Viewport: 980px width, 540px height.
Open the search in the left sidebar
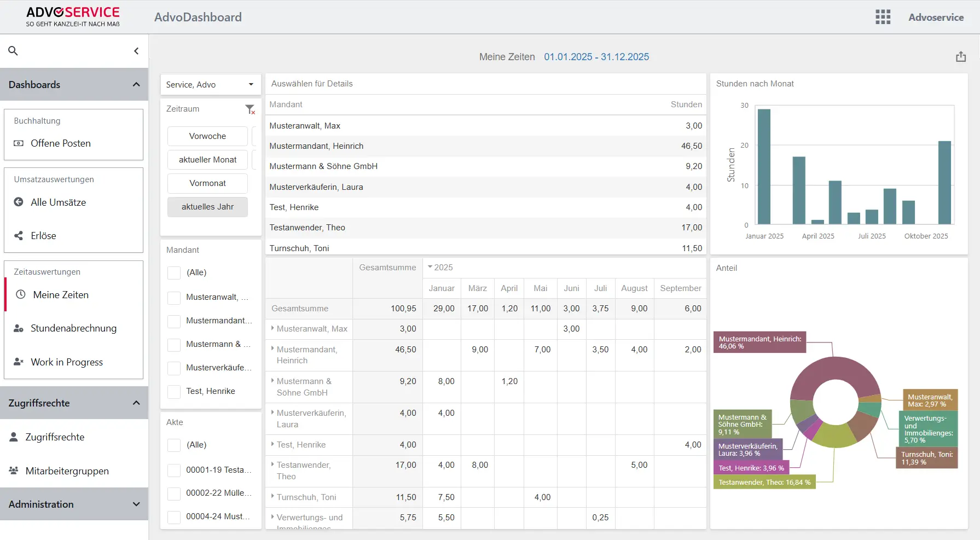(x=13, y=50)
